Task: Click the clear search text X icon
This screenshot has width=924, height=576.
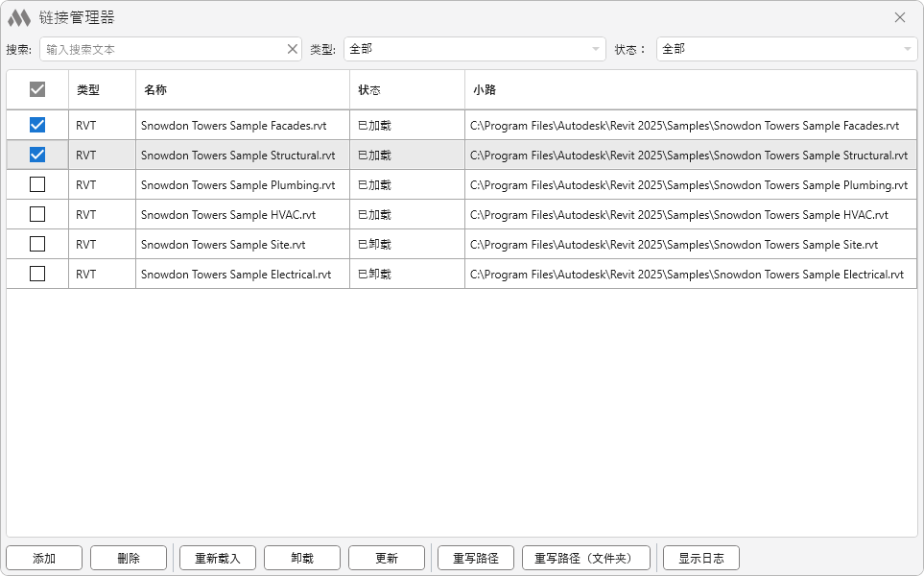Action: pos(293,49)
